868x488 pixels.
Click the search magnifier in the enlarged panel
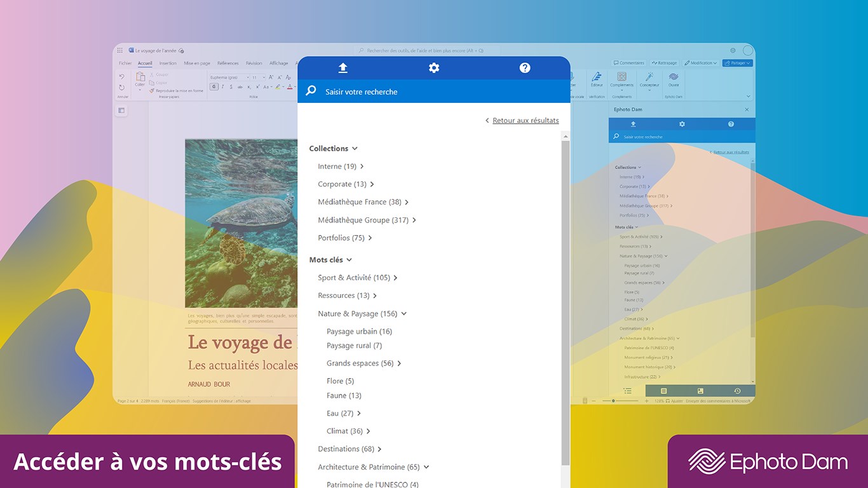tap(311, 91)
